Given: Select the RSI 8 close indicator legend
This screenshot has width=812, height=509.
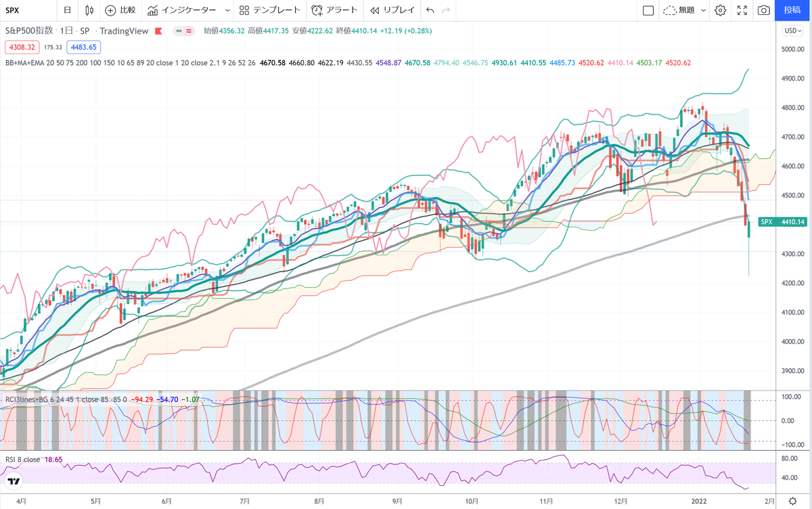Looking at the screenshot, I should (x=23, y=460).
